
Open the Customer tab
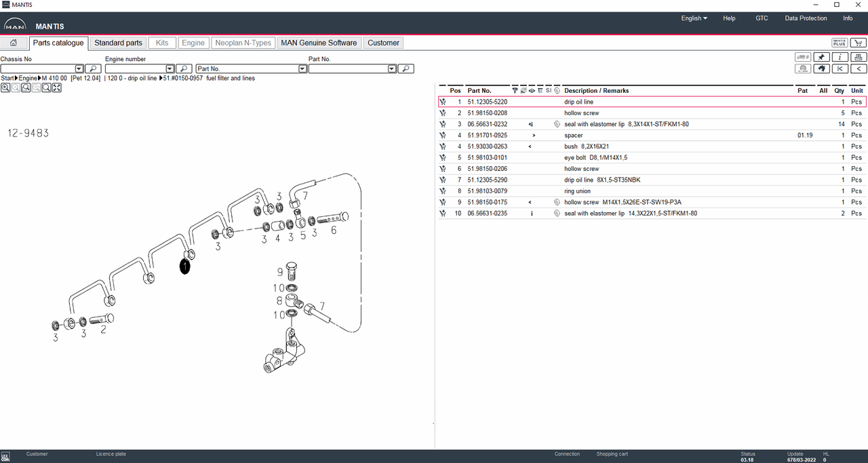click(383, 43)
